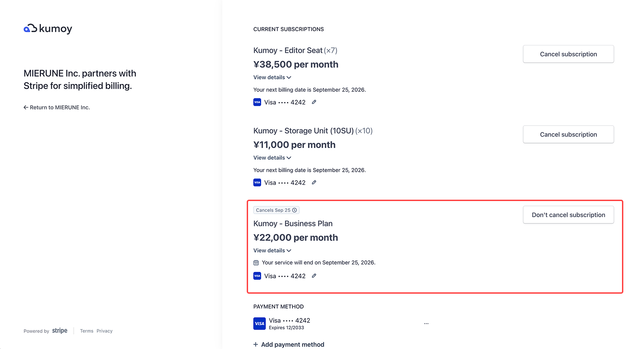Click Visa •••• 4242 text under Editor Seat
The image size is (644, 349).
(285, 102)
